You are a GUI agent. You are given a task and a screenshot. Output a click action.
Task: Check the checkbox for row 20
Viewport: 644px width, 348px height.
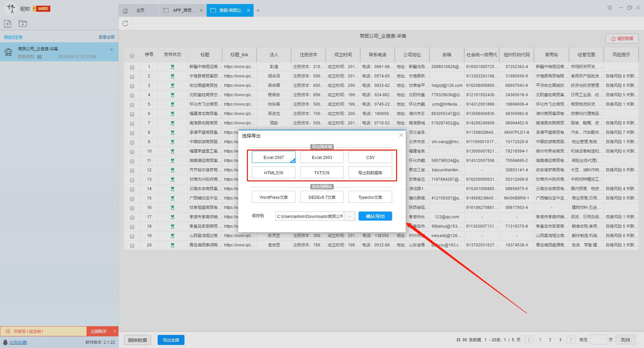pyautogui.click(x=132, y=246)
